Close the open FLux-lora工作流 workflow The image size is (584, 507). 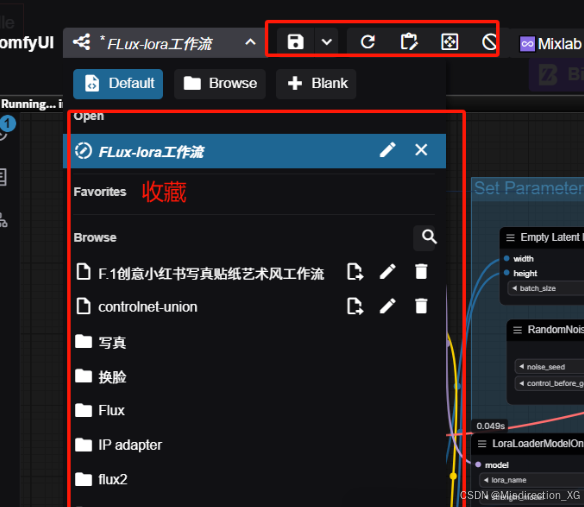(x=421, y=150)
